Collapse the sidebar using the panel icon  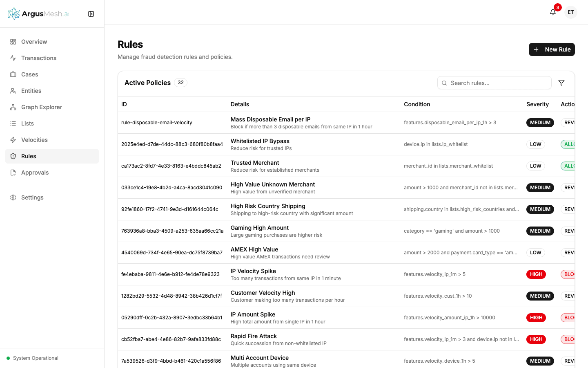coord(91,13)
